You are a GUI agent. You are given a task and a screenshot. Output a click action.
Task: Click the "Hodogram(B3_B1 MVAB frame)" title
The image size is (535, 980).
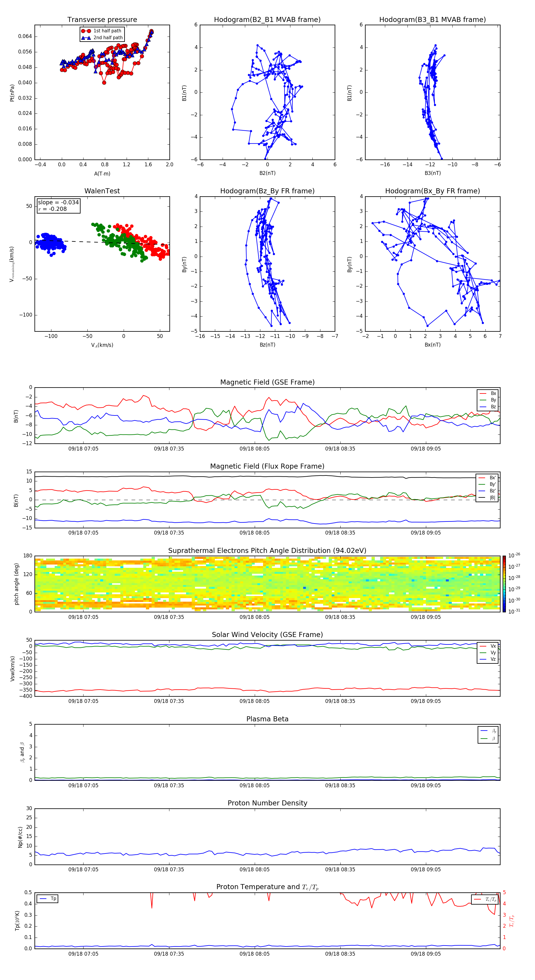pyautogui.click(x=432, y=19)
